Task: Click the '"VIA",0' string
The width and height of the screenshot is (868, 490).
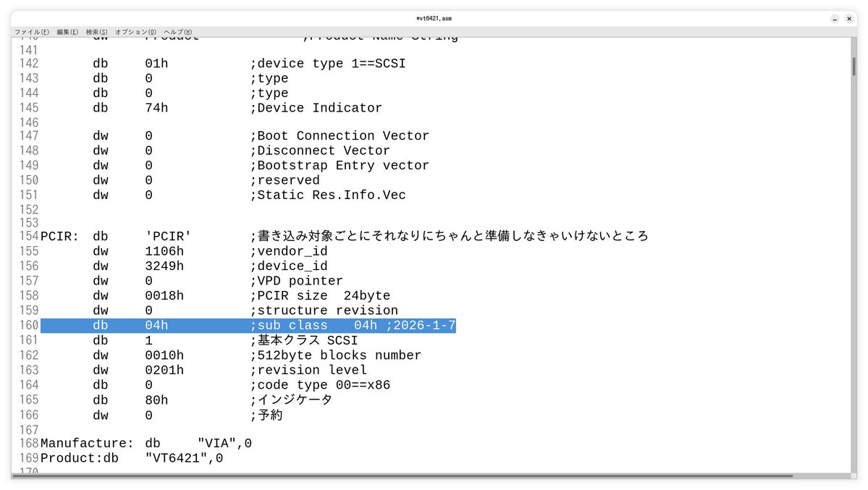Action: coord(224,444)
